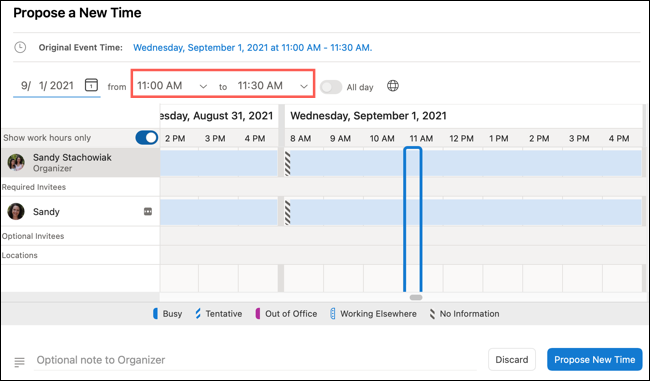
Task: Click the Optional note to Organizer field
Action: pos(255,360)
